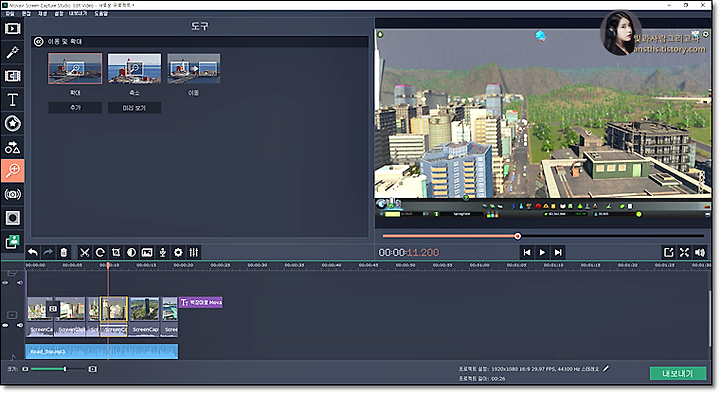Image resolution: width=720 pixels, height=393 pixels.
Task: Toggle preview volume speaker
Action: click(x=700, y=252)
